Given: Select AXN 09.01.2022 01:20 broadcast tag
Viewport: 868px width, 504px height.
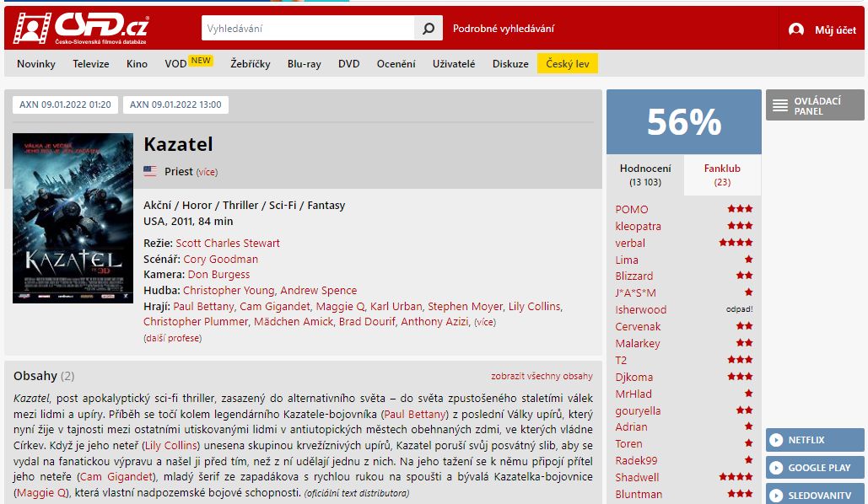Looking at the screenshot, I should [65, 105].
